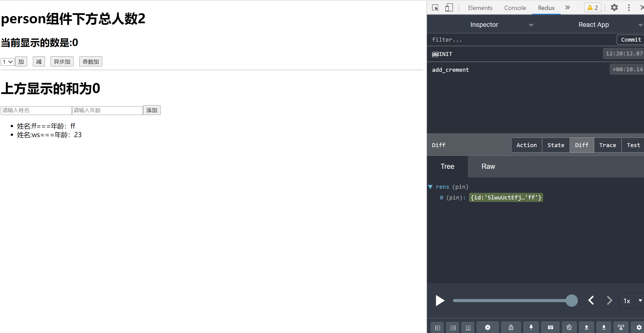The image size is (644, 333).
Task: Switch to the Action view tab
Action: (x=527, y=145)
